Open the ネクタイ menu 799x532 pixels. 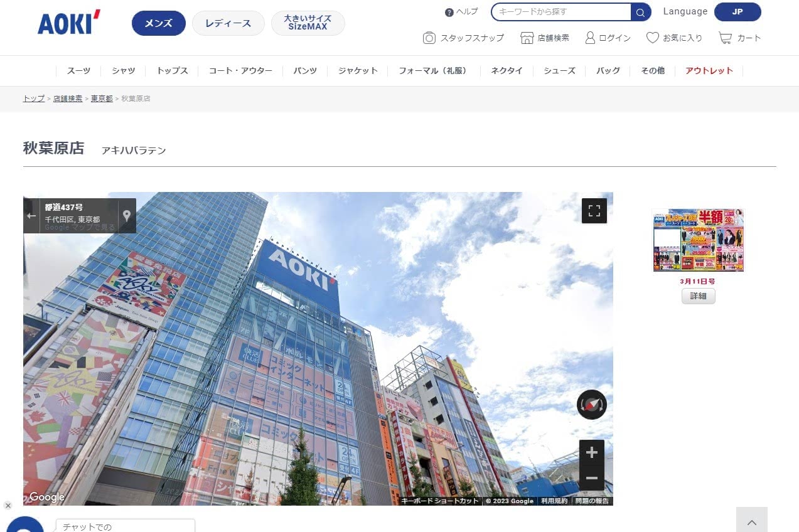(507, 71)
